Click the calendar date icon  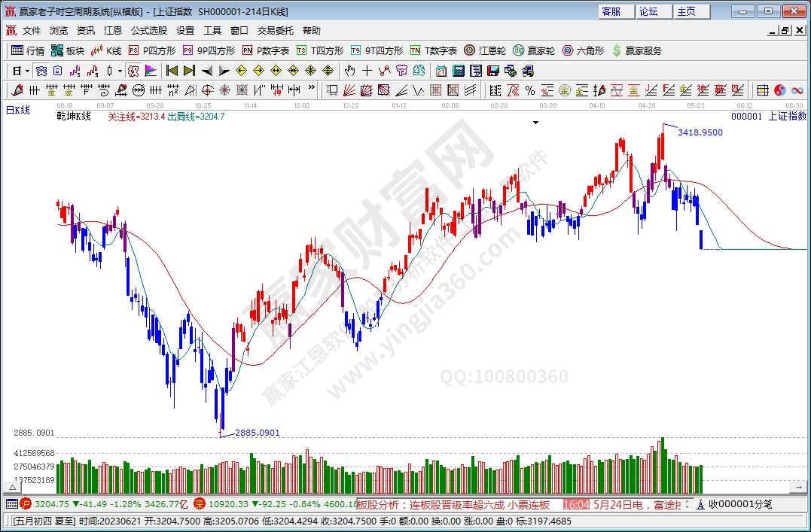coord(441,71)
